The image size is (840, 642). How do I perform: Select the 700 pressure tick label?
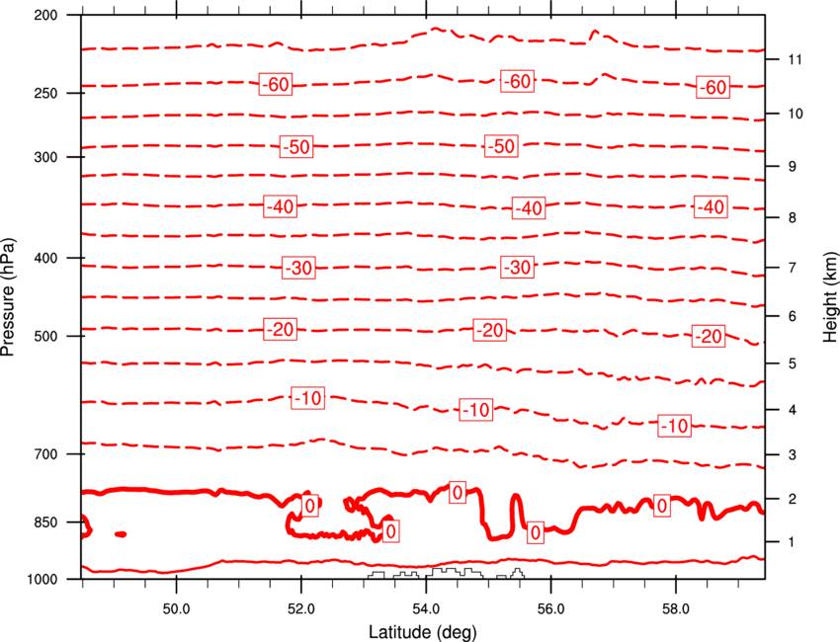coord(45,454)
